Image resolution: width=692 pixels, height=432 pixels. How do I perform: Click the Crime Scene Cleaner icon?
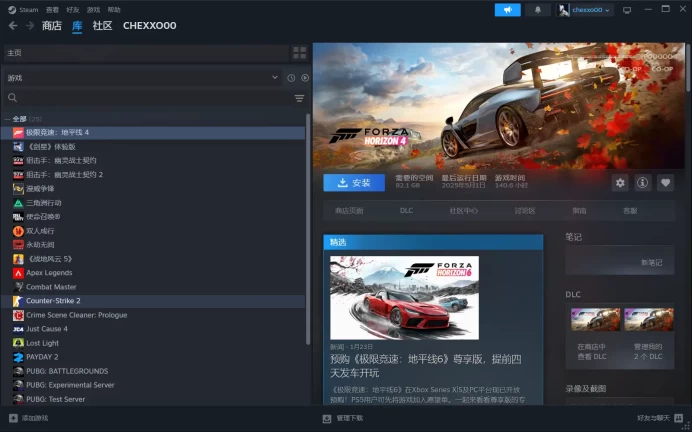click(18, 315)
